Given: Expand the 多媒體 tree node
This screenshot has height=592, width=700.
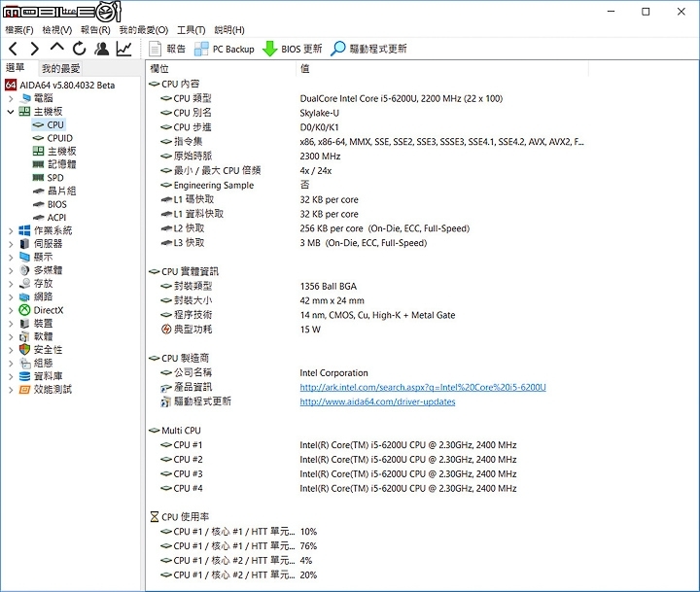Looking at the screenshot, I should 11,270.
